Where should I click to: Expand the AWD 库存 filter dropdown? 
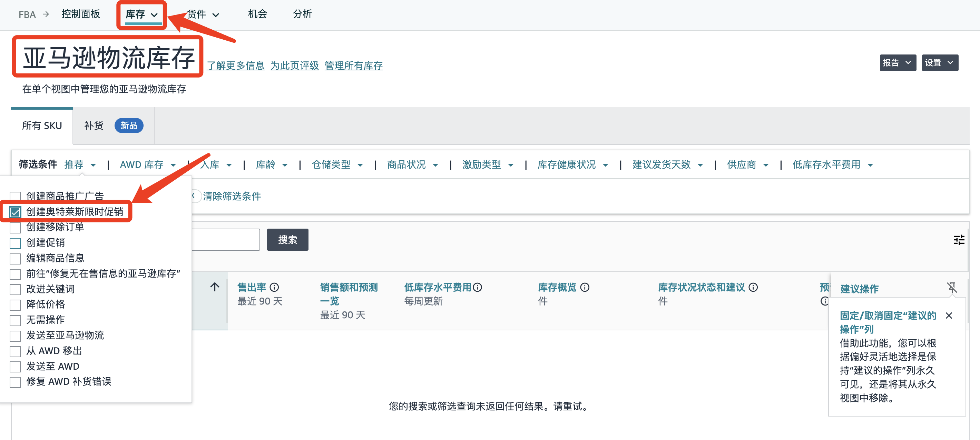[x=148, y=165]
